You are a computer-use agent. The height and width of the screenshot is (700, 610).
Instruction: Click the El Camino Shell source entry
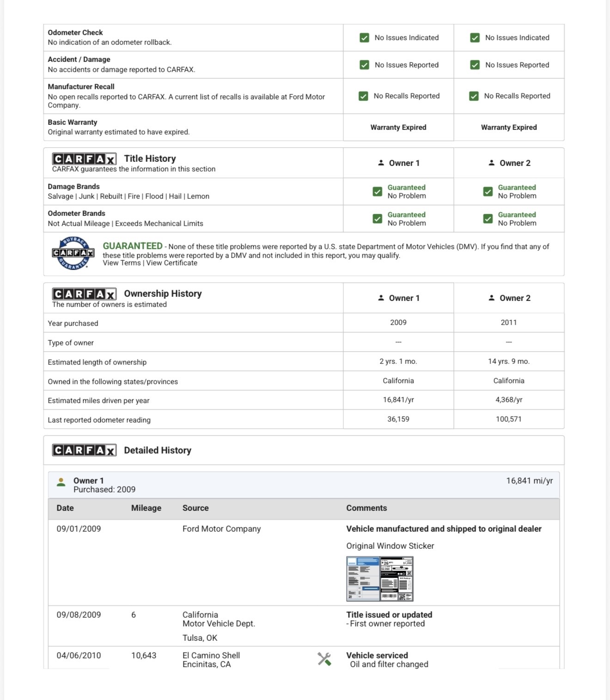[x=211, y=660]
